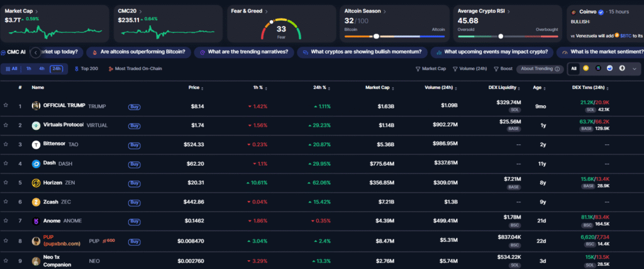Image resolution: width=644 pixels, height=269 pixels.
Task: Star Neo 1x Companion for the watchlist
Action: (x=6, y=261)
